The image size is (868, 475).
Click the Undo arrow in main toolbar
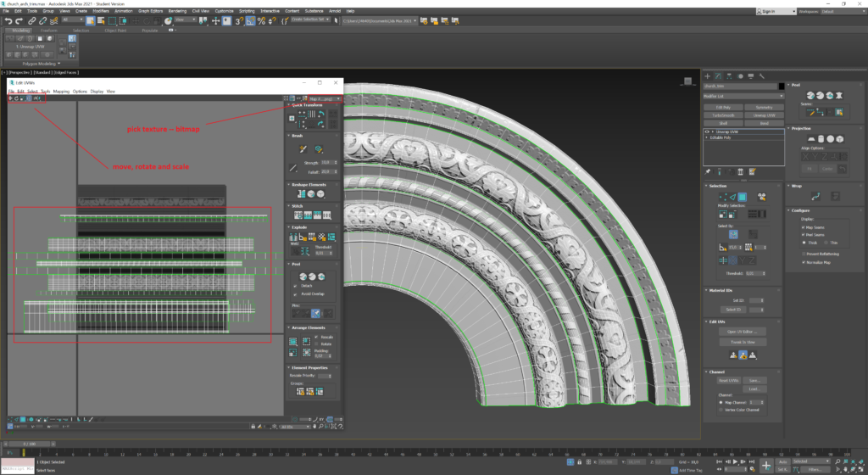click(8, 20)
